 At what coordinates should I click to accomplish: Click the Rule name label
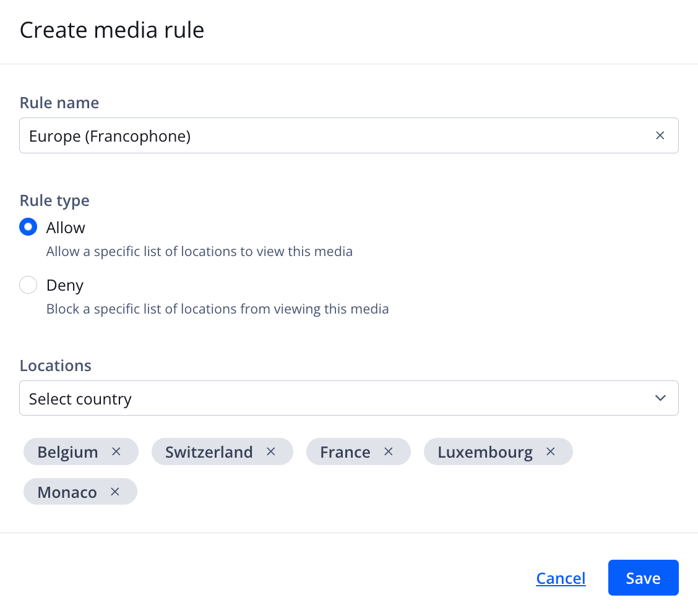tap(59, 103)
